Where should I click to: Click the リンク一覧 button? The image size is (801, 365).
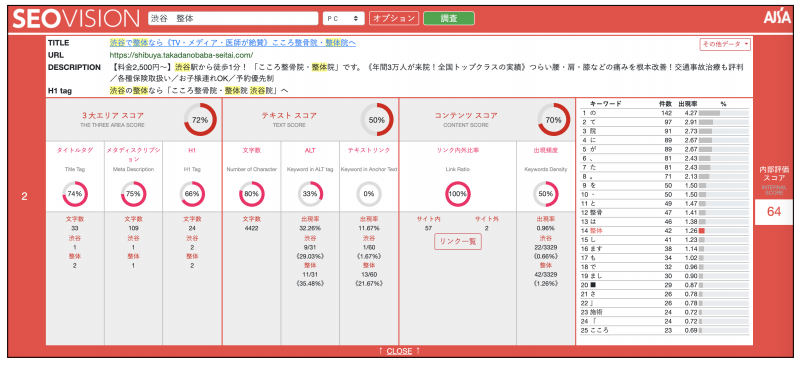pos(458,241)
